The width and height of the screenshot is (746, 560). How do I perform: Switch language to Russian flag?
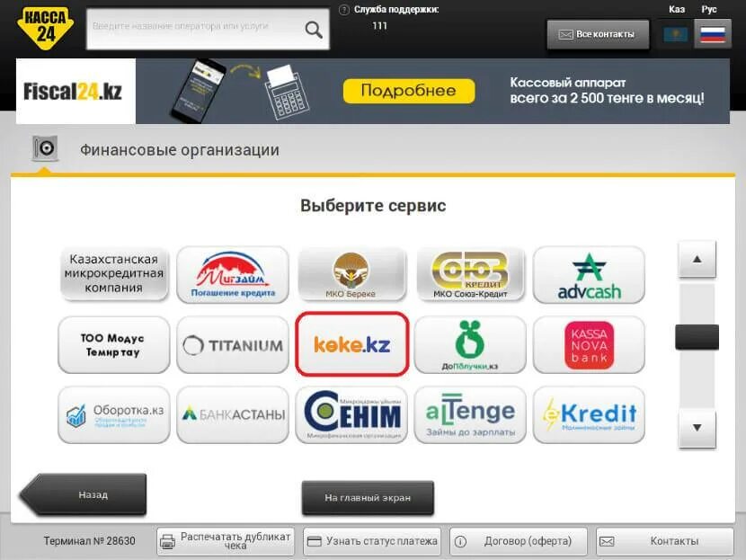(x=713, y=34)
